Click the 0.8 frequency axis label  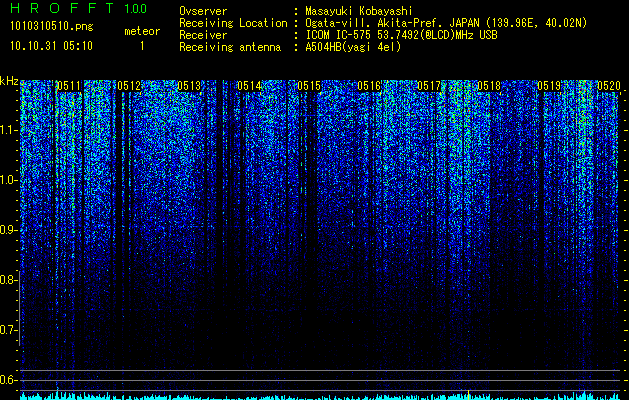(8, 280)
